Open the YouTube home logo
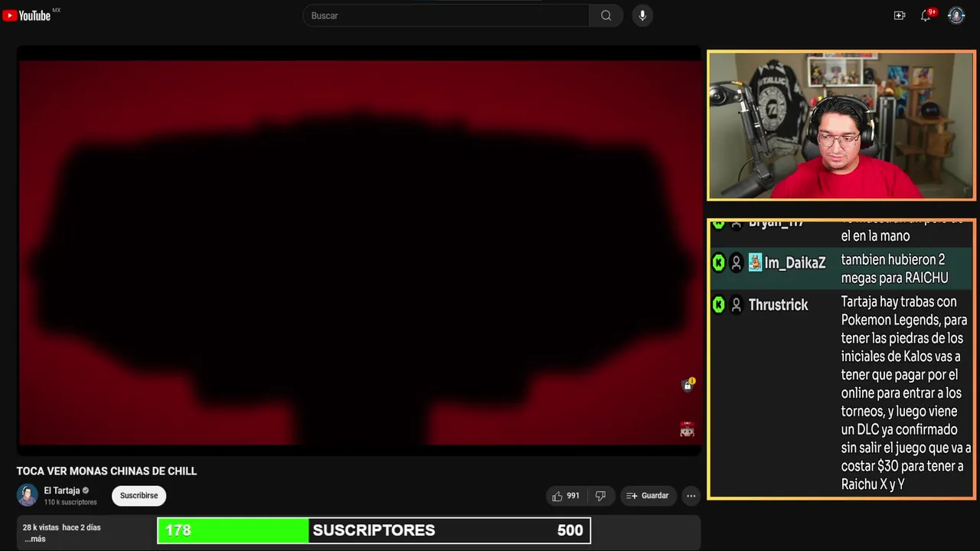Viewport: 980px width, 551px height. [x=27, y=15]
